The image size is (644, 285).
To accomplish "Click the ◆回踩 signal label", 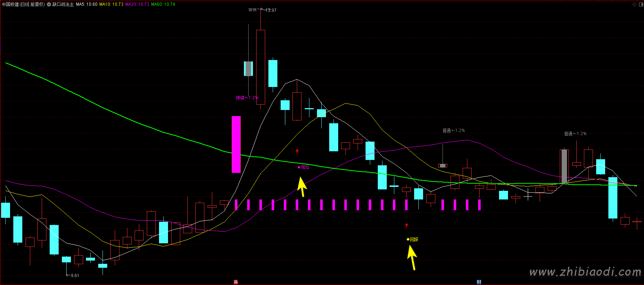I will pos(412,239).
